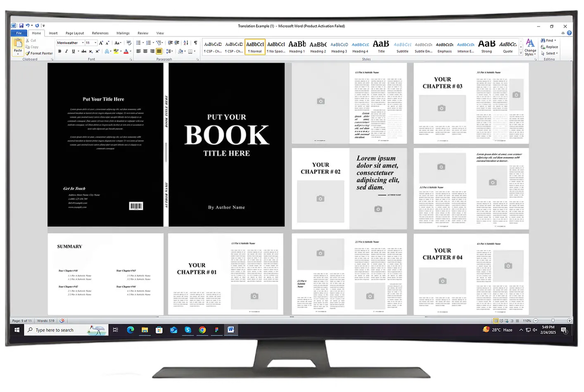Apply the Heading 1 style

point(297,47)
